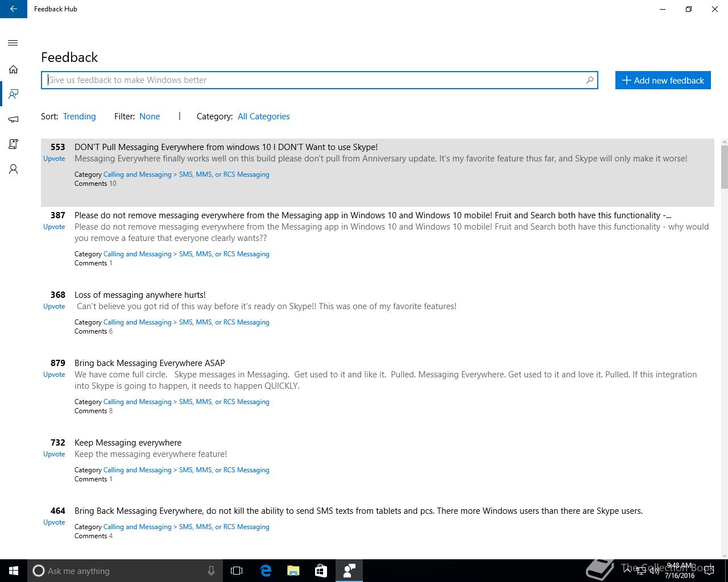Upvote 'Loss of messaging anywhere hurts!'

[x=54, y=306]
